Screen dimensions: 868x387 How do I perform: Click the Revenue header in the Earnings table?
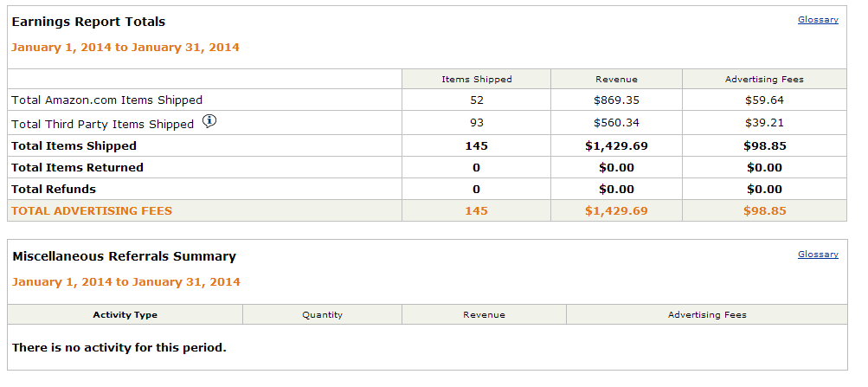click(x=616, y=79)
